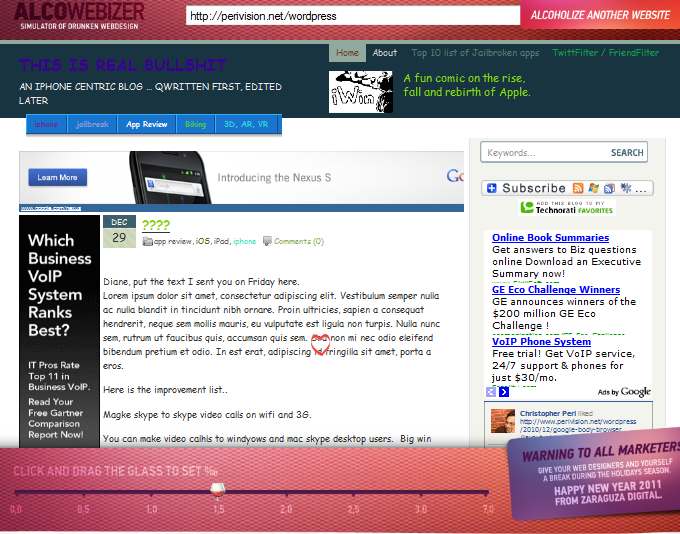Click the blue feed reader icon

(609, 188)
